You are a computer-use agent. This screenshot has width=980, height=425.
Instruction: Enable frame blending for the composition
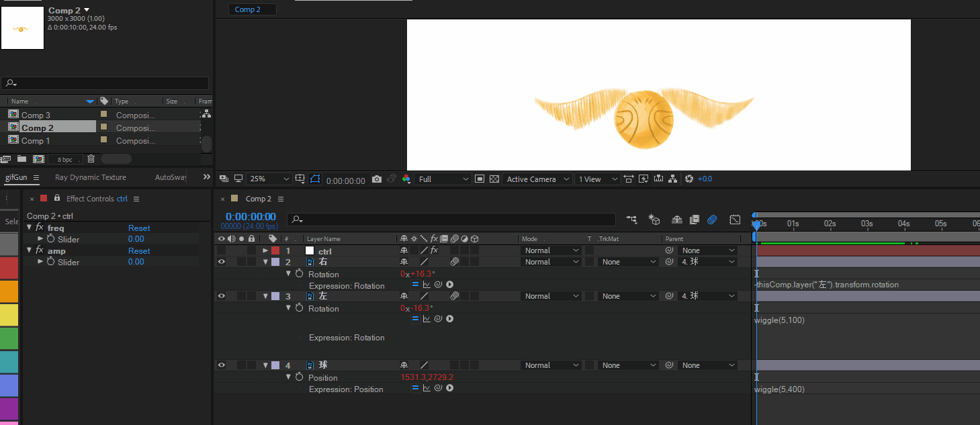coord(695,220)
